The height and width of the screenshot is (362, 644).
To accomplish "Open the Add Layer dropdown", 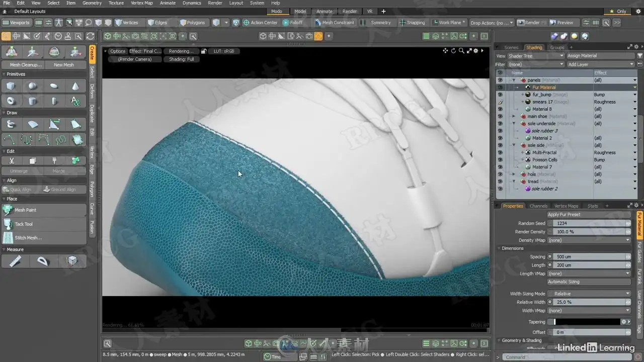I will tap(601, 64).
